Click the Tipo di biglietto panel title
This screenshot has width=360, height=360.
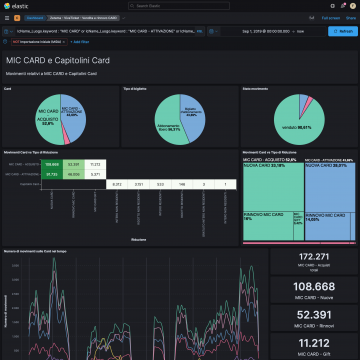(x=135, y=89)
